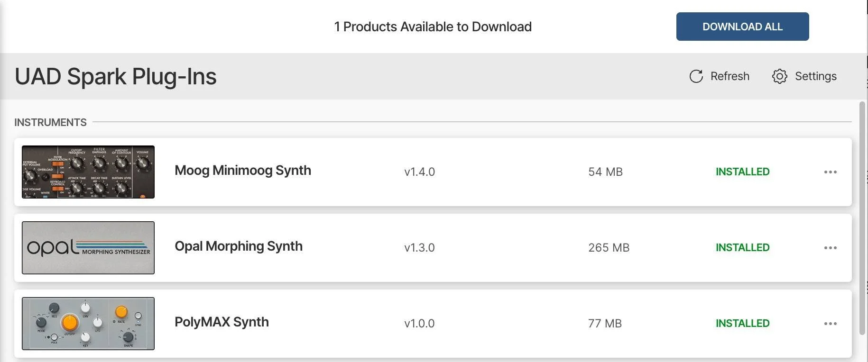Viewport: 868px width, 362px height.
Task: Click the UAD Spark Plug-Ins heading
Action: click(115, 77)
